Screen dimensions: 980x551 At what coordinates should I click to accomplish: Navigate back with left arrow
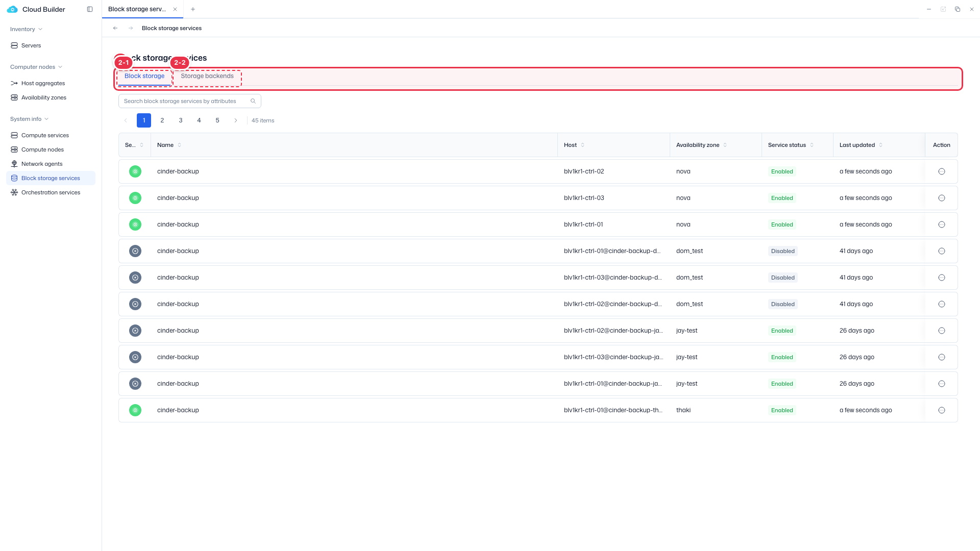[x=115, y=28]
